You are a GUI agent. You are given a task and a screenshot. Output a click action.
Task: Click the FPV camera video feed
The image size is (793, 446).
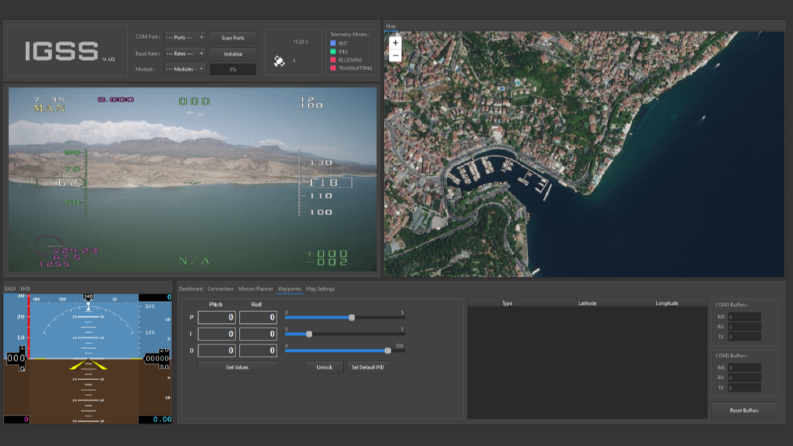pos(193,180)
